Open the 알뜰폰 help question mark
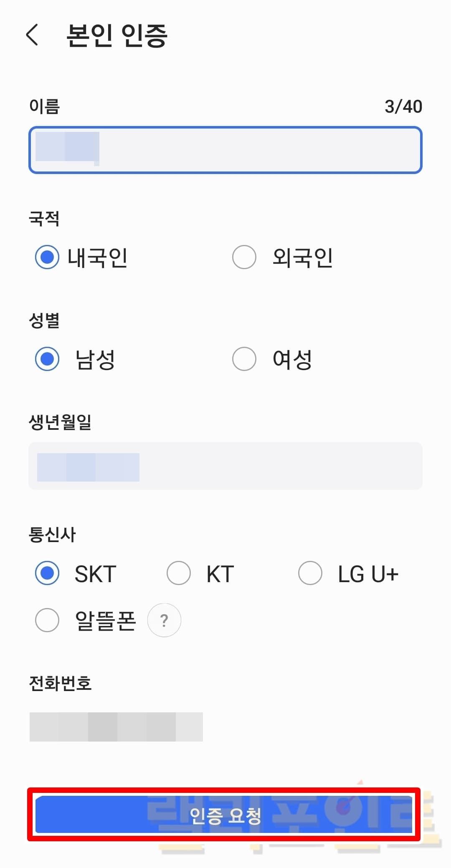 tap(164, 620)
